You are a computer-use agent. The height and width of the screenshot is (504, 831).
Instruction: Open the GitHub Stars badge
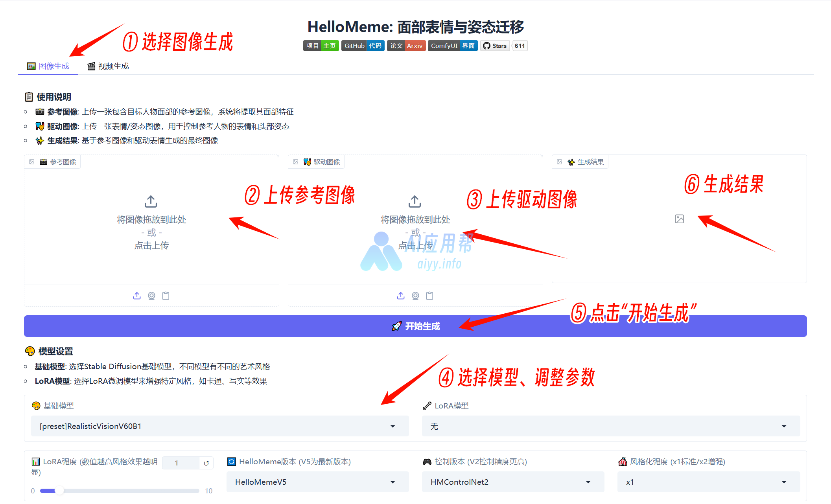coord(495,46)
